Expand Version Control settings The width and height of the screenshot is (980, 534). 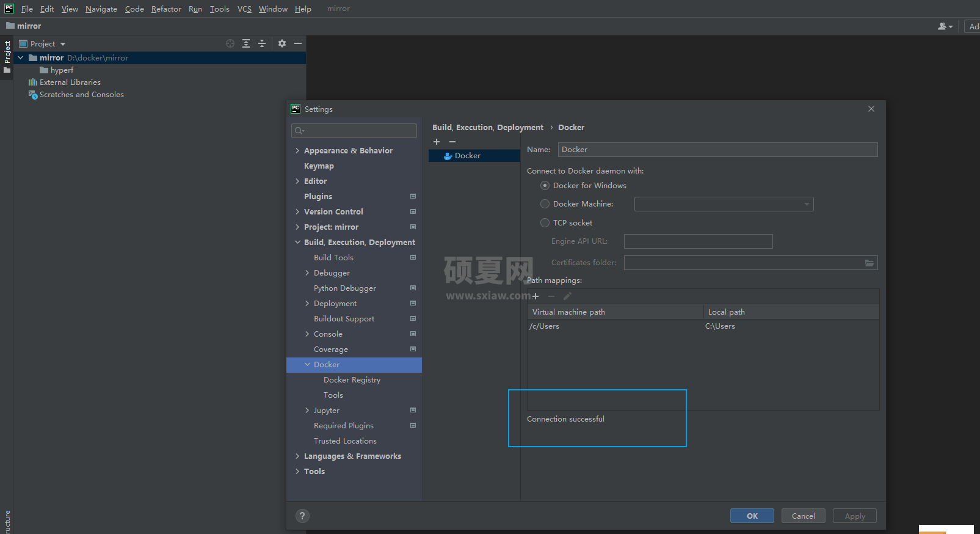pos(297,212)
